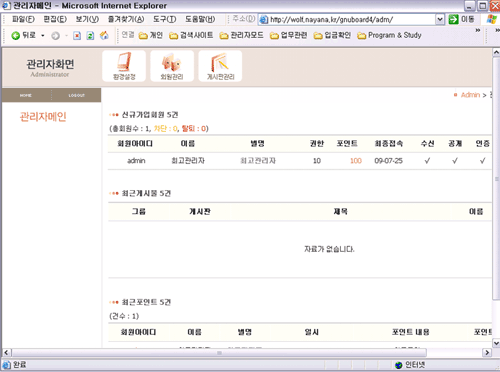Image resolution: width=500 pixels, height=372 pixels.
Task: Click the 제목 column header
Action: [x=341, y=211]
